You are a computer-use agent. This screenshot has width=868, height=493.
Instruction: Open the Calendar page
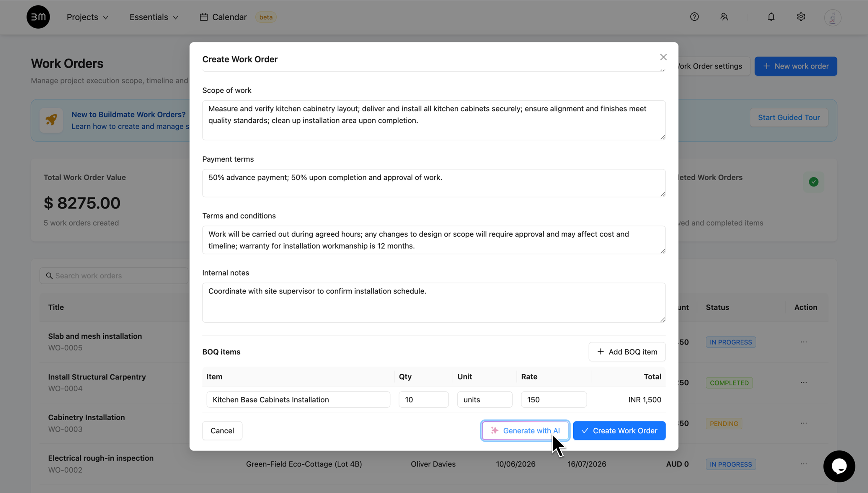coord(223,17)
